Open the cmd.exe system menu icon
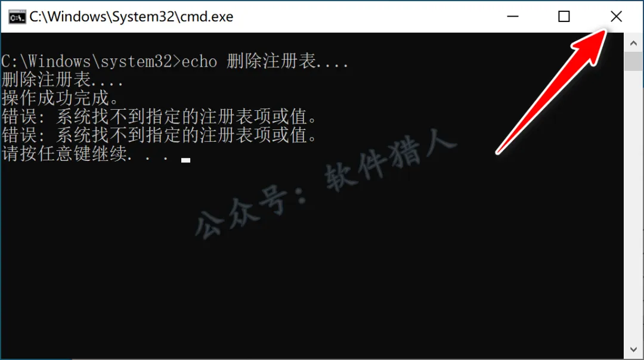644x360 pixels. [17, 17]
